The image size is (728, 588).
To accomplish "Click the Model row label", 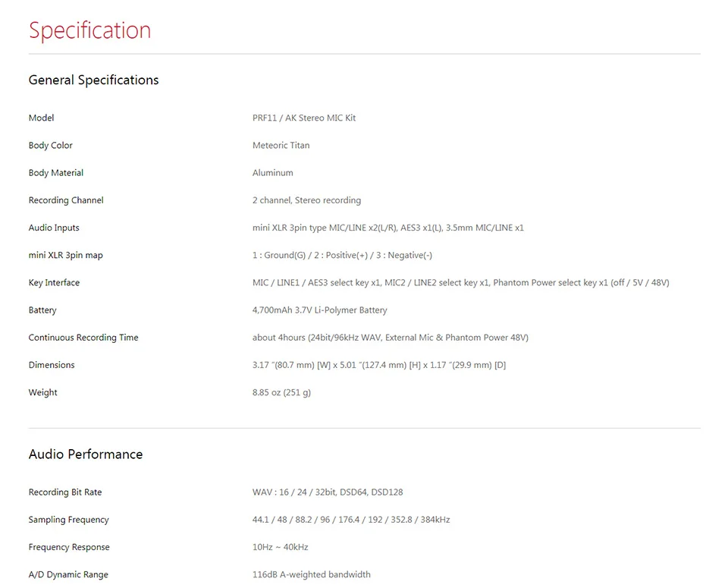I will pos(41,118).
